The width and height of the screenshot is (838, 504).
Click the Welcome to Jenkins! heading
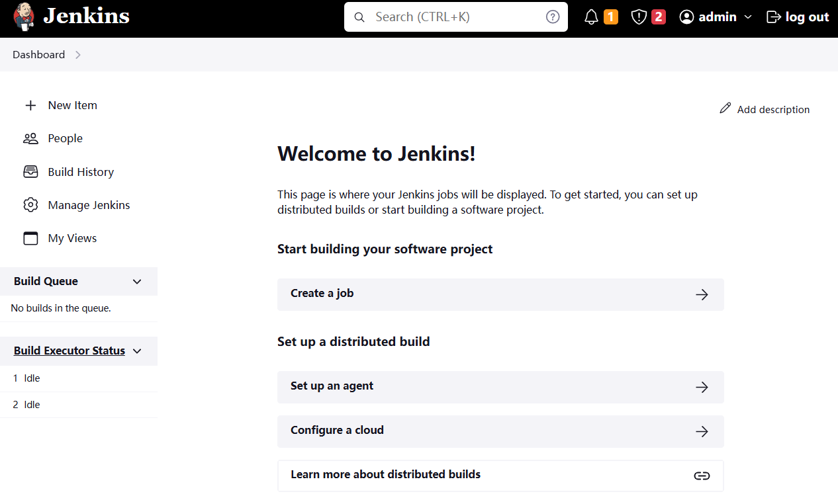(377, 153)
